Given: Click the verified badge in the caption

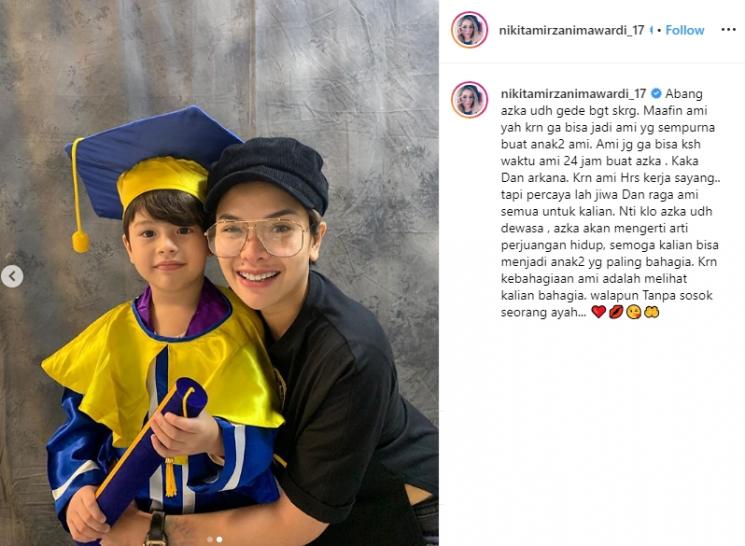Looking at the screenshot, I should click(x=656, y=94).
